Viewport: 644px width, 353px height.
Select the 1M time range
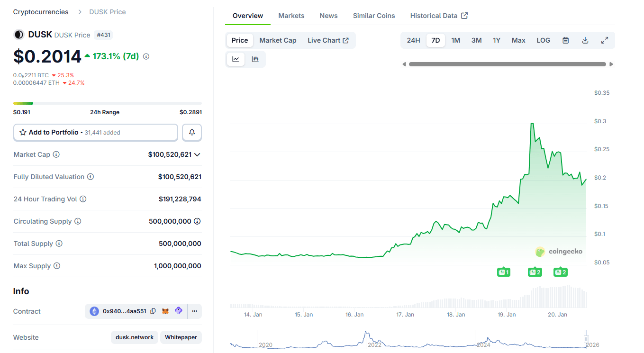point(456,40)
